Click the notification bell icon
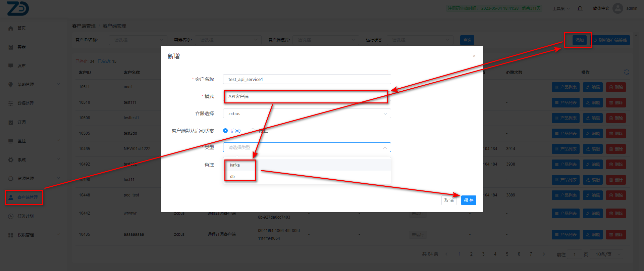644x271 pixels. click(580, 8)
